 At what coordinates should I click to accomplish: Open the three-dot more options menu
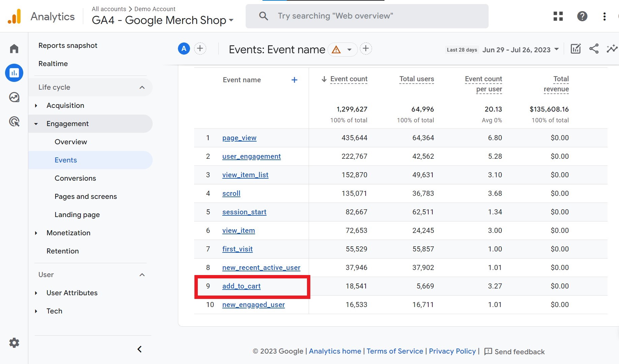[x=605, y=16]
